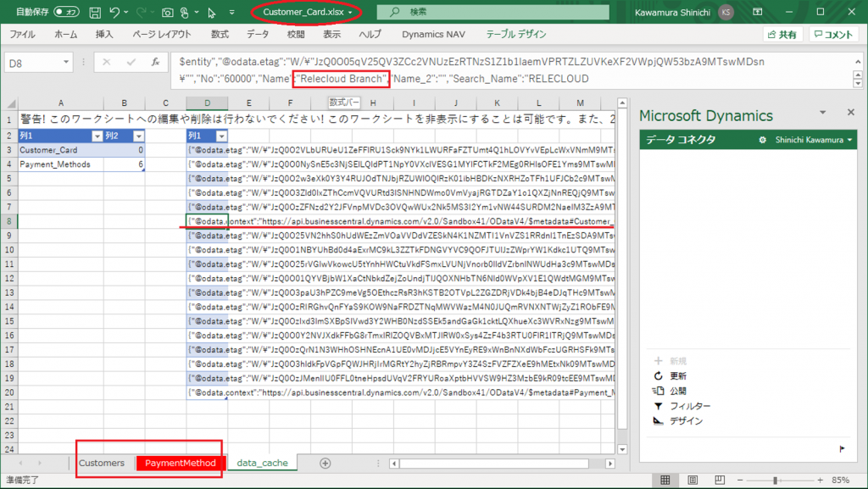The image size is (868, 489).
Task: Open the undo history dropdown arrow
Action: [126, 12]
